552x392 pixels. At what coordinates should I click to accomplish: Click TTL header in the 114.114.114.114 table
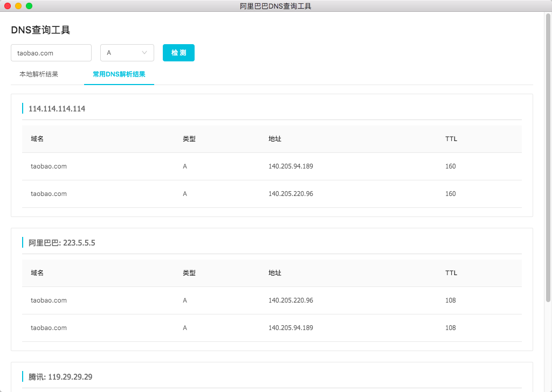451,139
